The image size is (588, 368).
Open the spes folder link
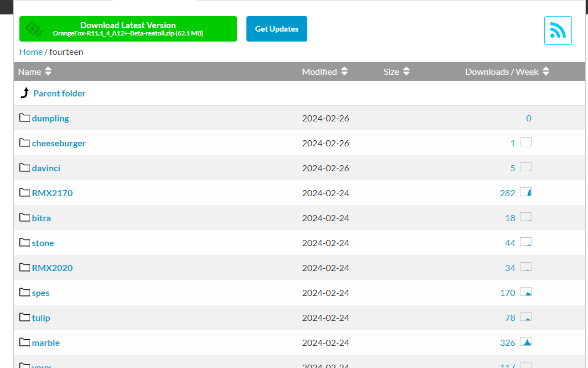tap(40, 293)
